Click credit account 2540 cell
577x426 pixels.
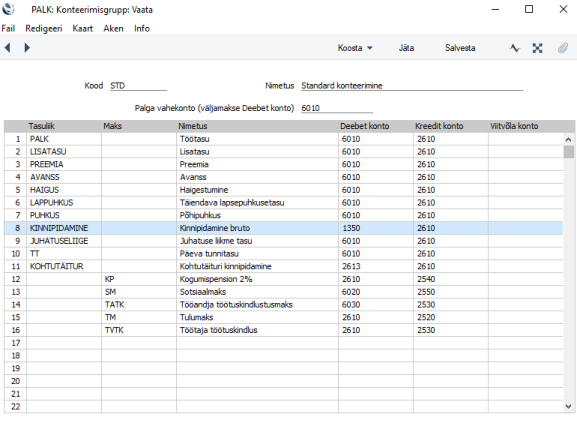tap(451, 279)
